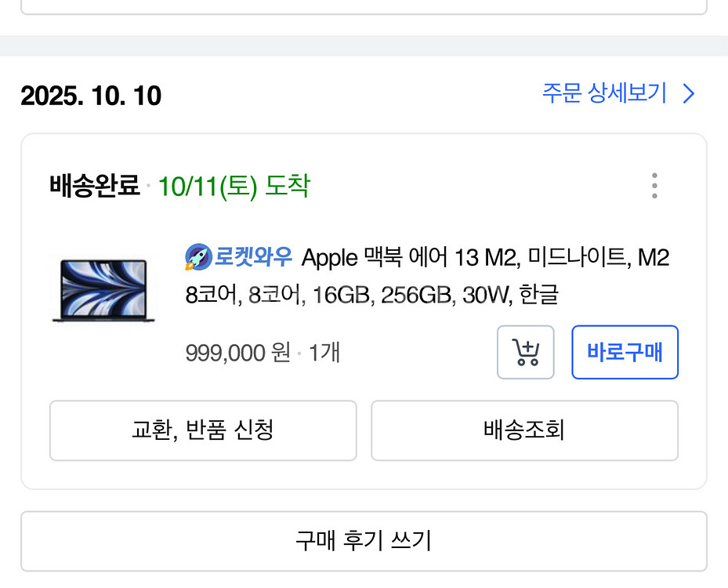Track shipment with 배송조회 button

coord(523,430)
